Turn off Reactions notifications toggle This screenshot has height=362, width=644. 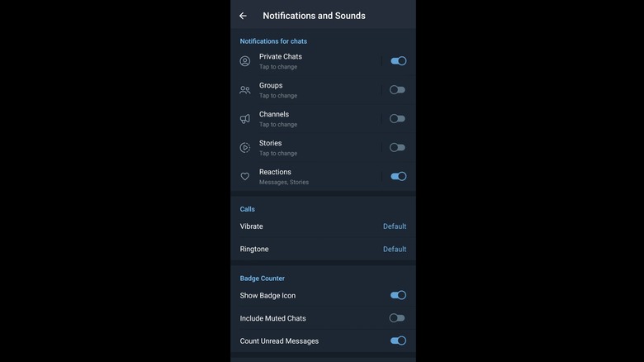(398, 176)
